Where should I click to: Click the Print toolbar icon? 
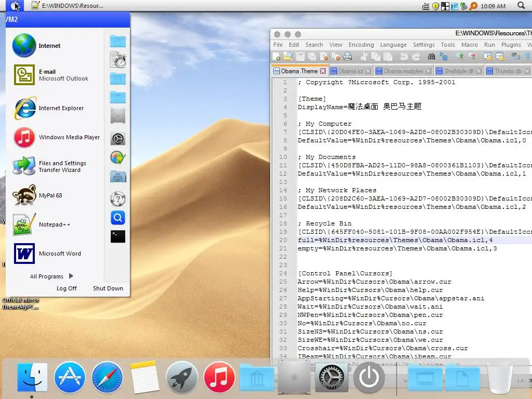coord(348,57)
